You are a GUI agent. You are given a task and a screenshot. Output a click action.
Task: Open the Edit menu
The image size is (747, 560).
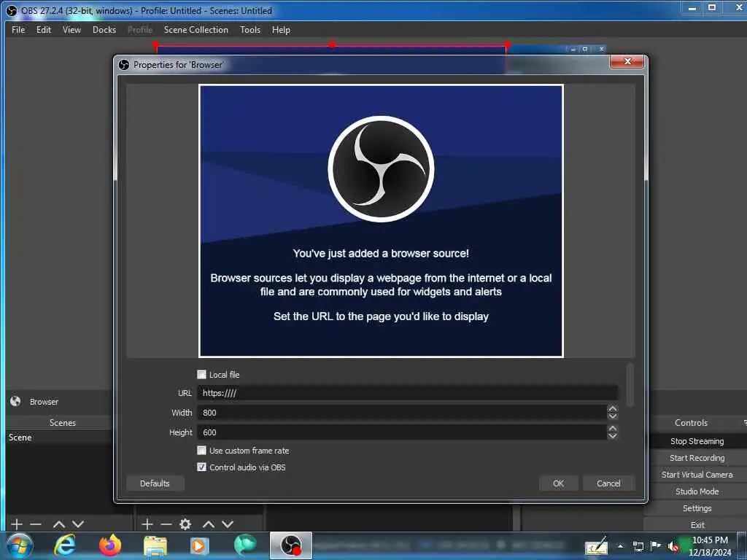point(44,29)
